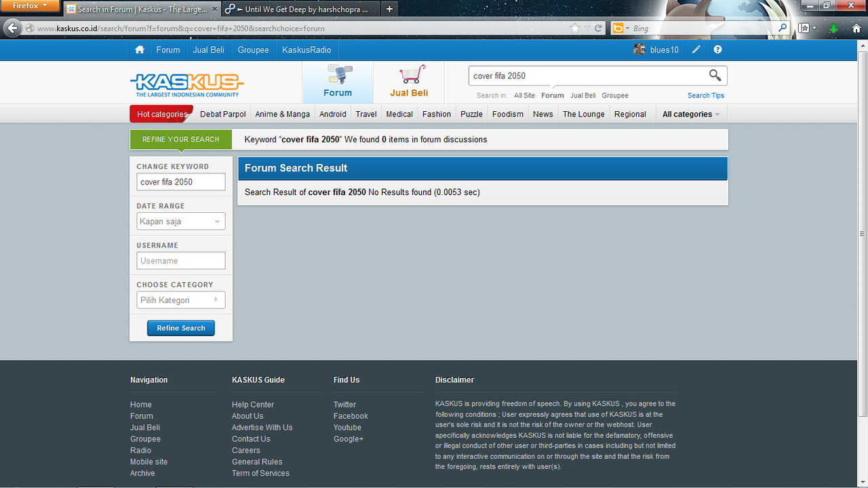Click the page vertical scrollbar

pos(863,234)
